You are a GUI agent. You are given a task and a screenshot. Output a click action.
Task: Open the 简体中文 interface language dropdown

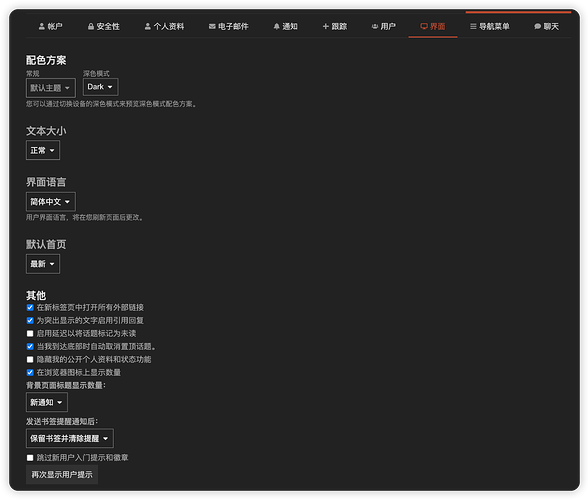[51, 202]
